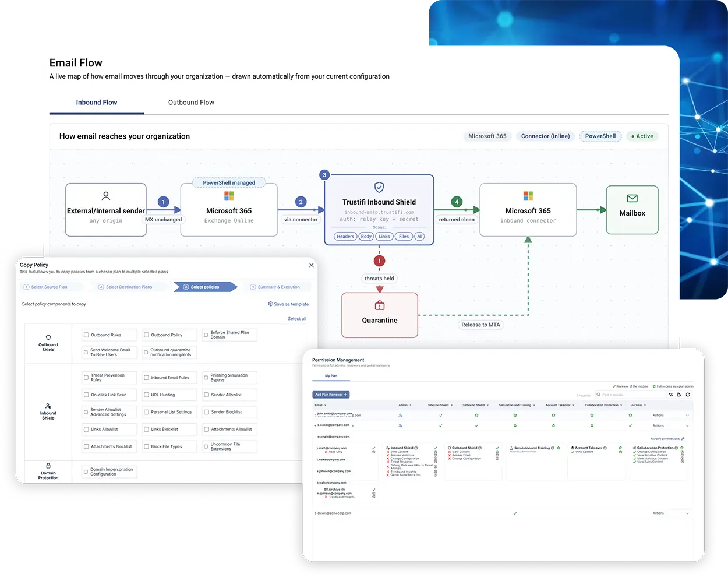Click the red threats held alert icon

pyautogui.click(x=379, y=261)
